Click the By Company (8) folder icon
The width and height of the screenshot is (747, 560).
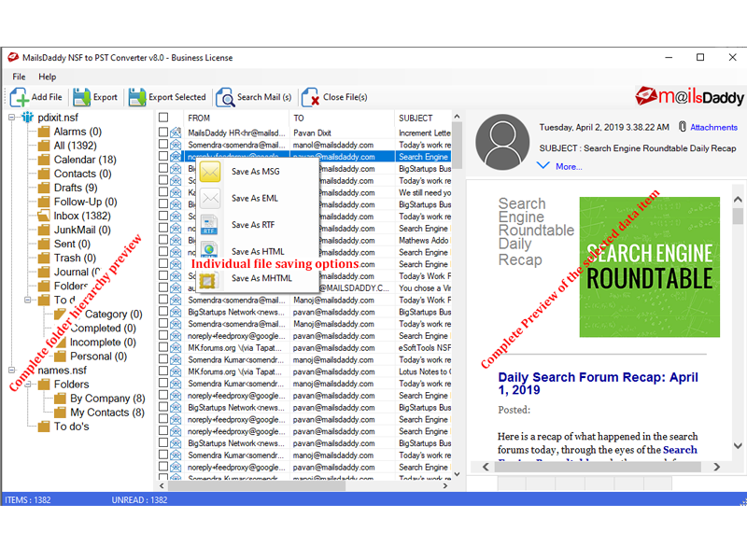[60, 399]
